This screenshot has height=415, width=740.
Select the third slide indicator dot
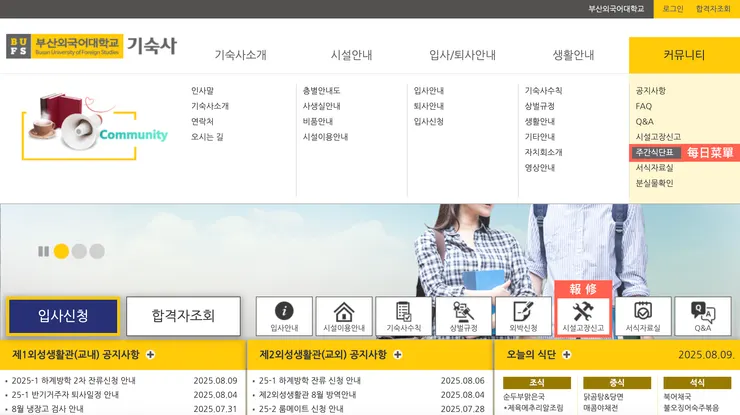pyautogui.click(x=97, y=251)
